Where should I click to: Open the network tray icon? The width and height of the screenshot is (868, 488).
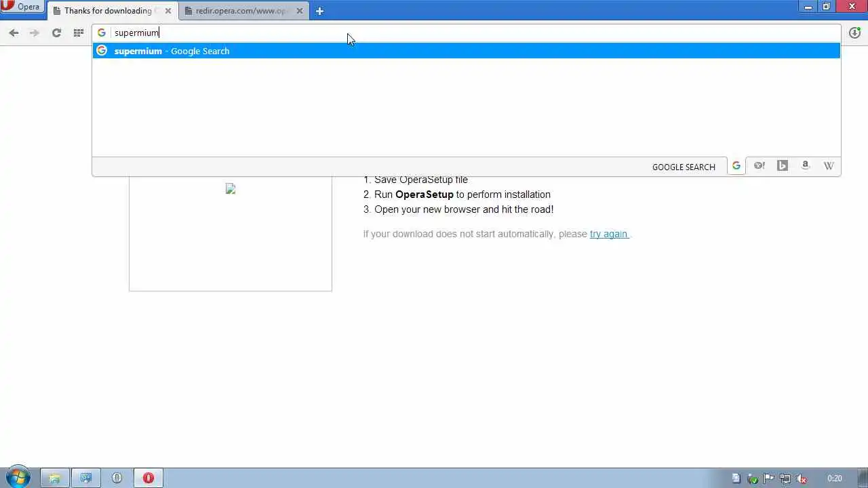coord(785,479)
